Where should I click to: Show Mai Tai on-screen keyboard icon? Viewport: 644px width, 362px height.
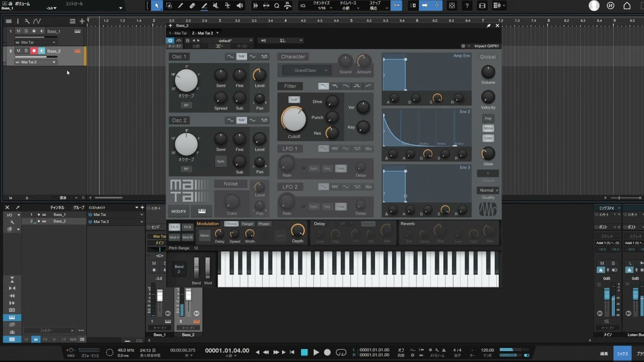202,211
